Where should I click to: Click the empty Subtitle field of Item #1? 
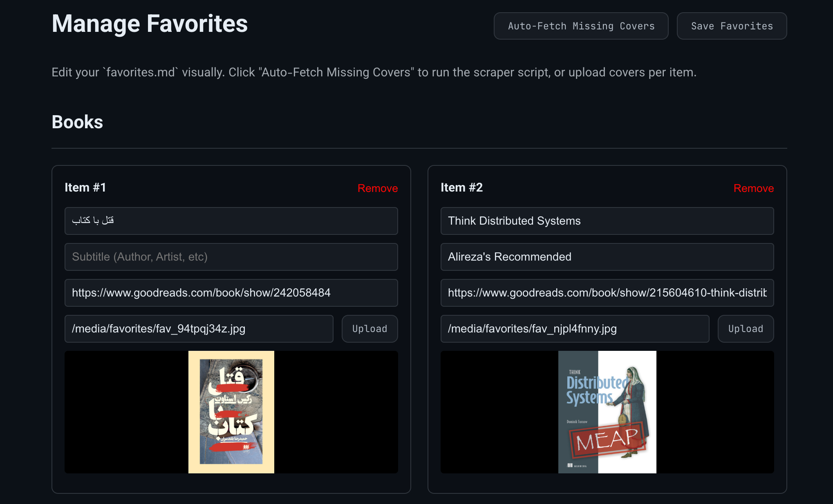click(231, 257)
